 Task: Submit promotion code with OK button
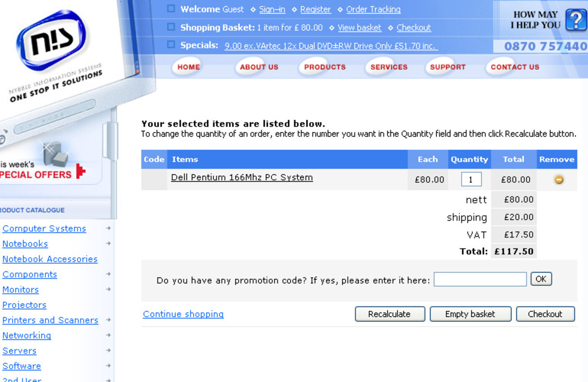[541, 279]
